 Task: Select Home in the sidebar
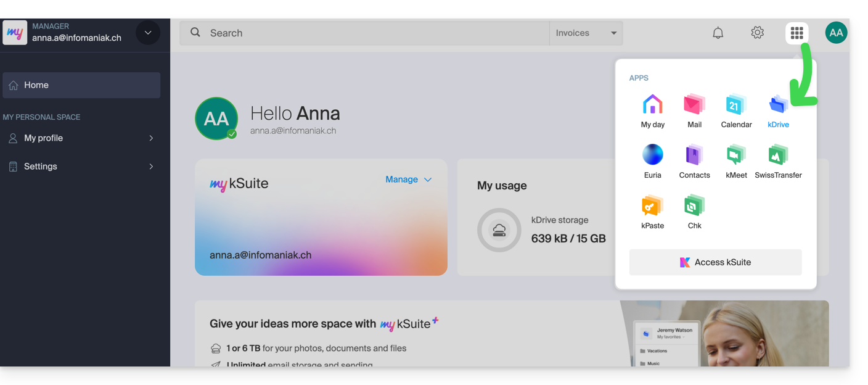coord(81,85)
